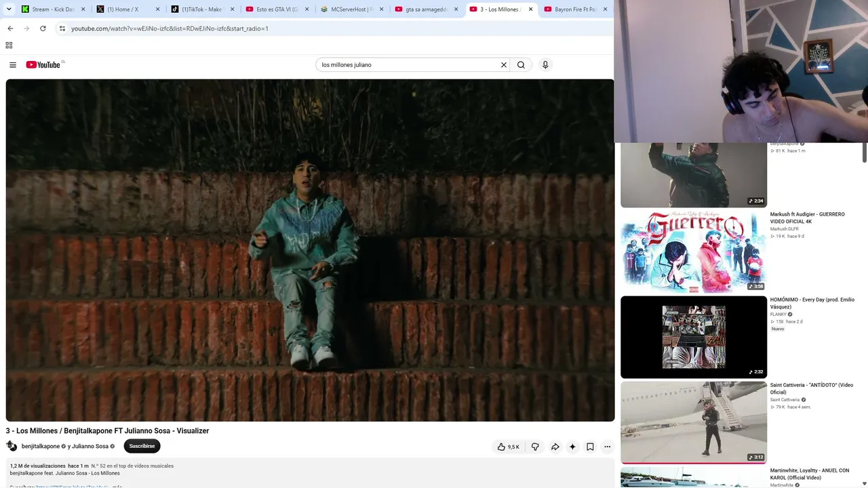Screen dimensions: 868x488
Task: Clear the search box text with the X
Action: pyautogui.click(x=504, y=65)
